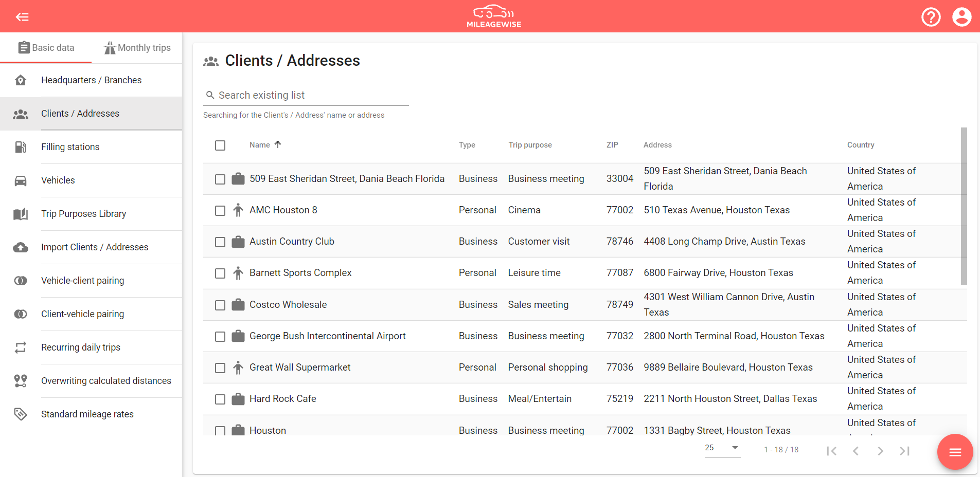Open the Vehicle-client pairing icon
Image resolution: width=980 pixels, height=477 pixels.
pos(21,281)
